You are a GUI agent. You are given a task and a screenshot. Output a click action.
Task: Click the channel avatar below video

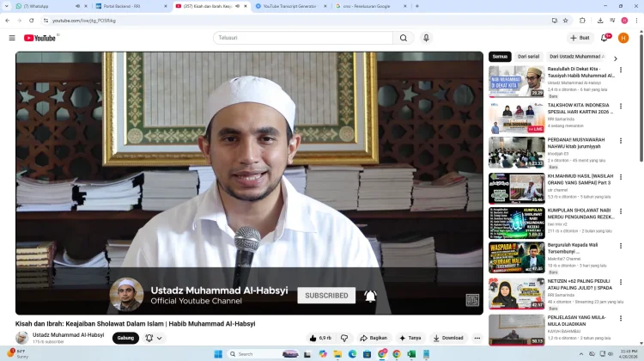(x=21, y=338)
